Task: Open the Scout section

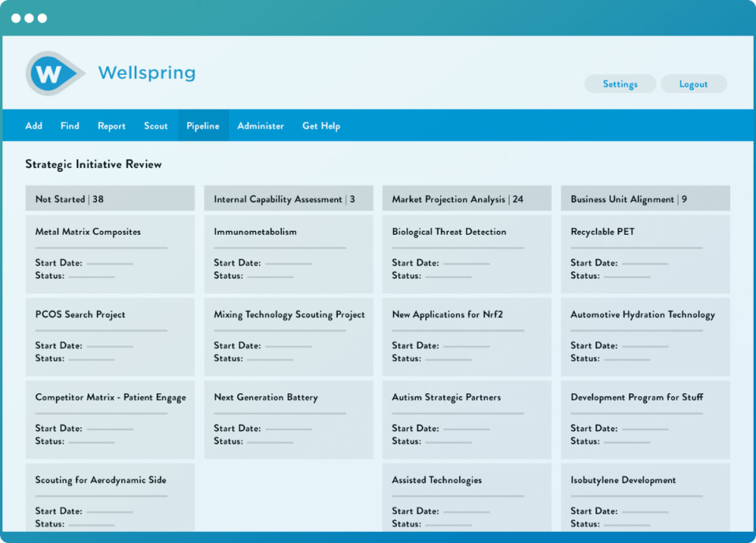Action: [x=155, y=125]
